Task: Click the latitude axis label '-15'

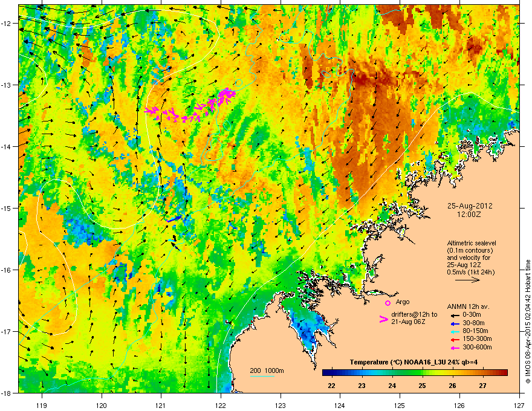Action: pyautogui.click(x=5, y=208)
